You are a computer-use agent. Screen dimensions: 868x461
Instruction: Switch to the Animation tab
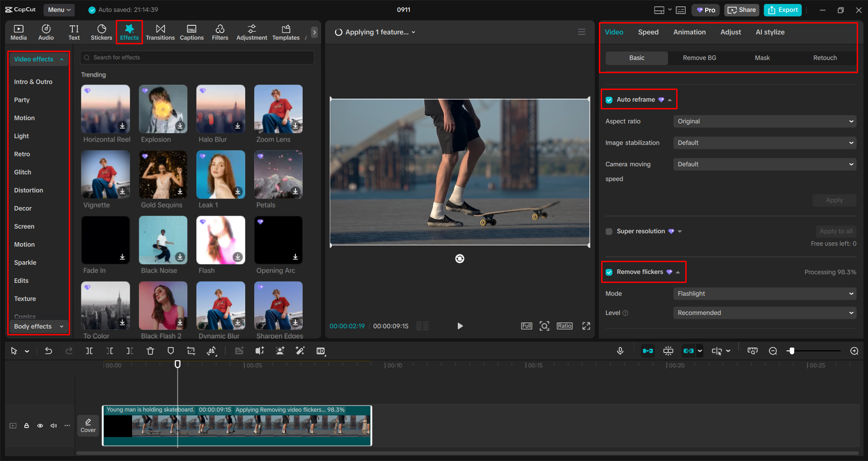click(x=689, y=32)
